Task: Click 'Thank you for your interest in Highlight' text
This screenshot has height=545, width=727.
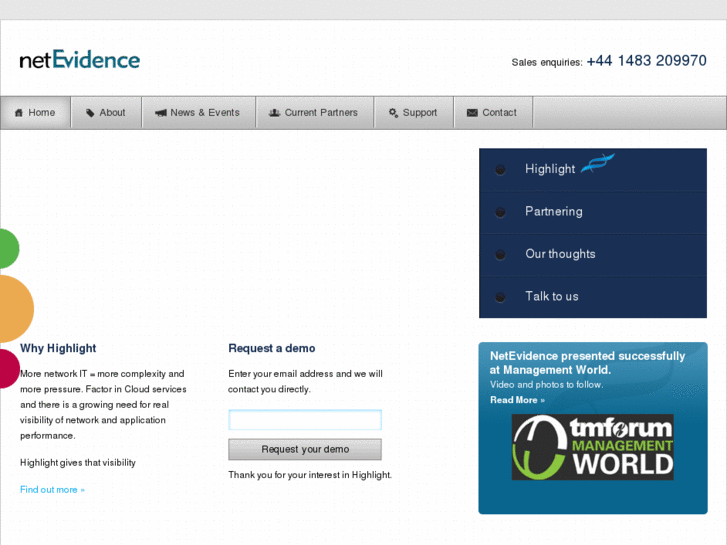Action: coord(310,475)
